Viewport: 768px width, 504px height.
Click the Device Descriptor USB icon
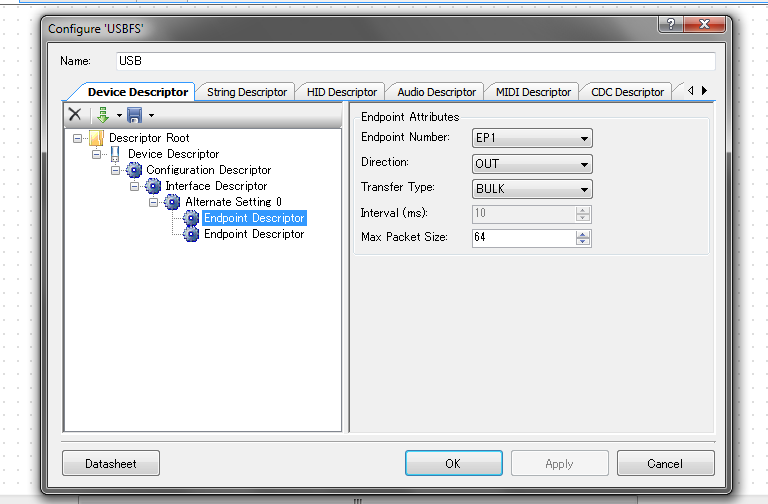click(x=115, y=154)
